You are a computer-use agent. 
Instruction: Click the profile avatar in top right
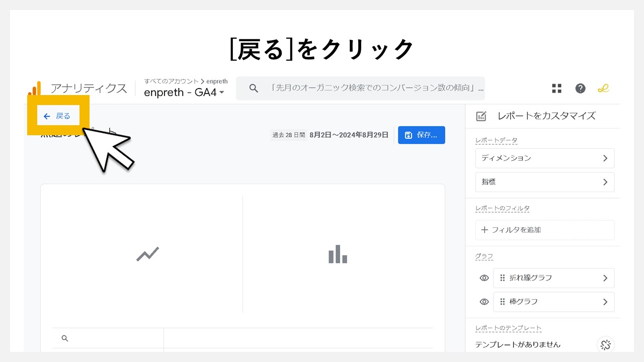(603, 88)
